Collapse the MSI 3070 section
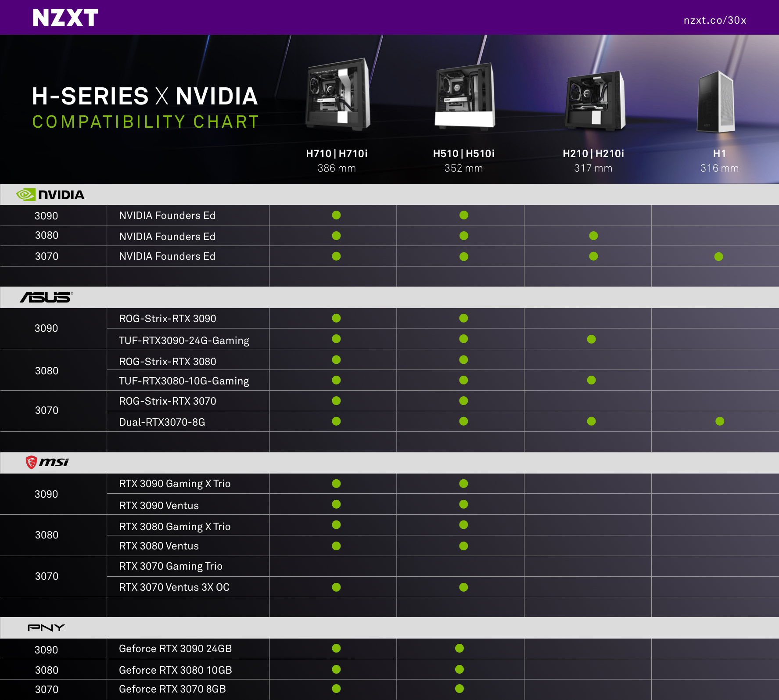 [x=47, y=576]
